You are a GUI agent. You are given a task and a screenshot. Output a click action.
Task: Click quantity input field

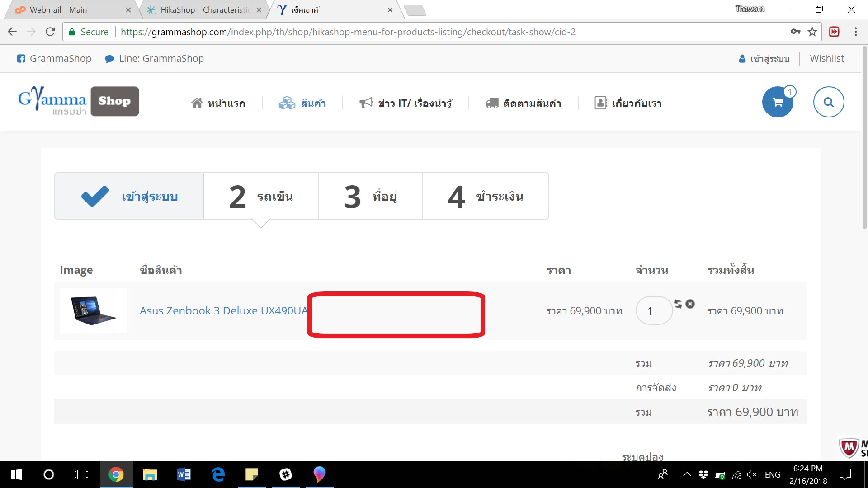tap(653, 311)
